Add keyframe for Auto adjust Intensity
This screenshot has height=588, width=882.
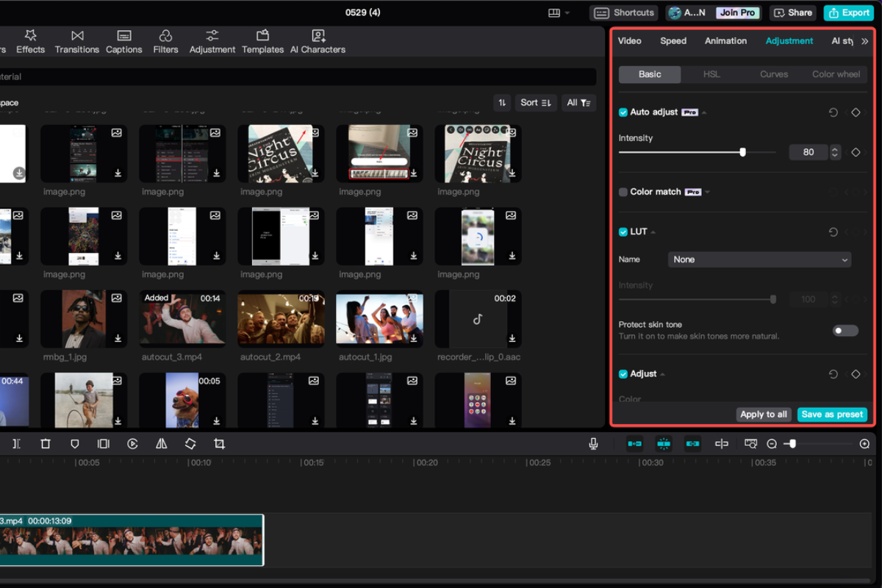pyautogui.click(x=856, y=152)
